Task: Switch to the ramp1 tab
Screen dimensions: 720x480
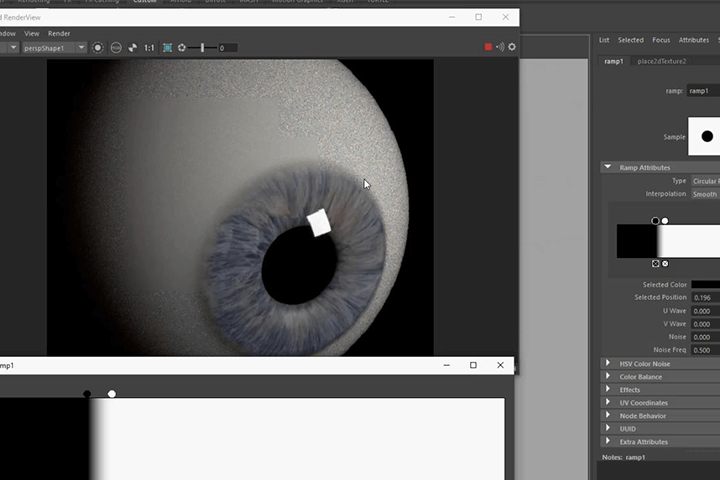Action: (614, 61)
